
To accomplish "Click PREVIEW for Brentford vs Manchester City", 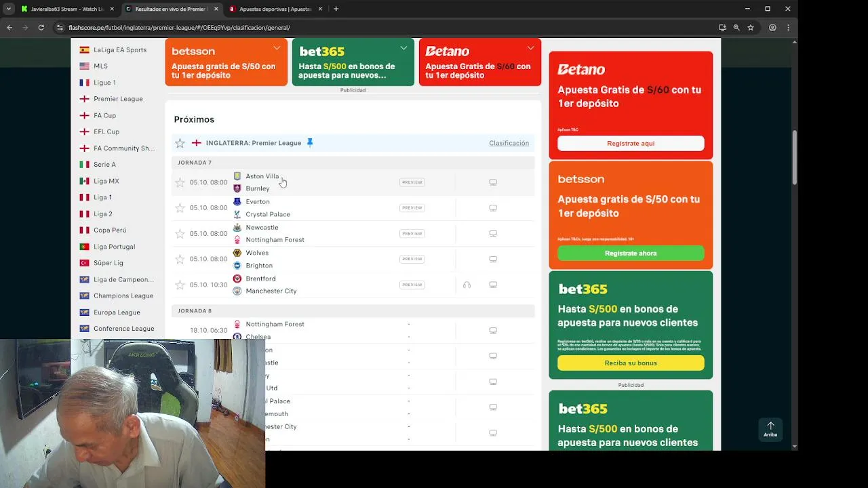I will coord(412,285).
